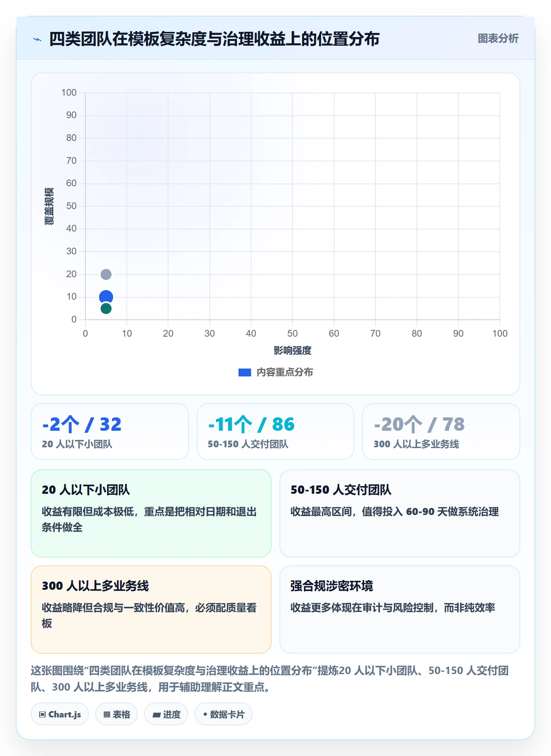Click the y-axis tick label 100

(69, 93)
